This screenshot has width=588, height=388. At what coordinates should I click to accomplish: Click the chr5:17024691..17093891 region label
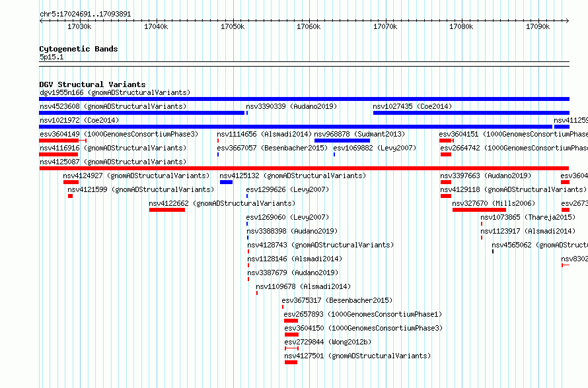tap(85, 15)
